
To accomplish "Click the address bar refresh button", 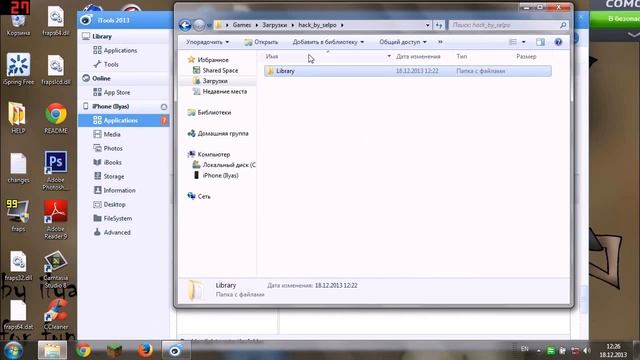I will [439, 25].
